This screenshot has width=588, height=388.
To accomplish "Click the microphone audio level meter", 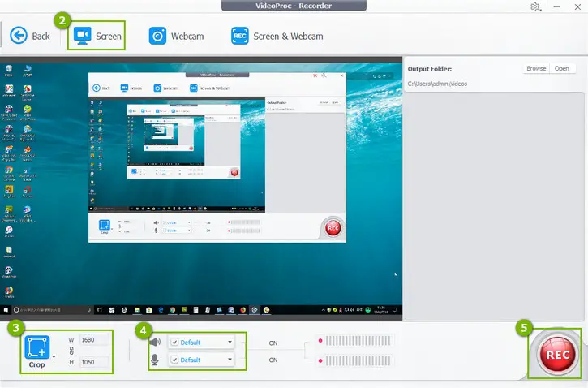I will pos(358,361).
